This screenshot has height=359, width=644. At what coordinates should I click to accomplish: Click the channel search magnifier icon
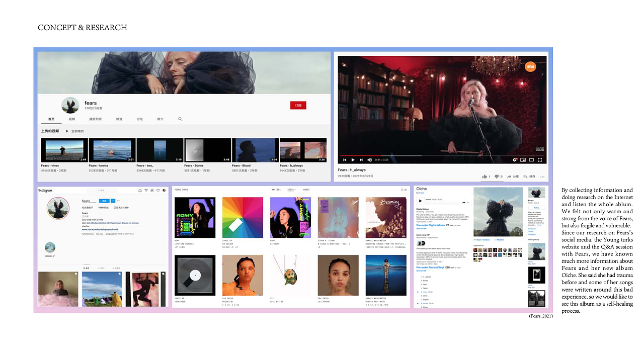180,119
